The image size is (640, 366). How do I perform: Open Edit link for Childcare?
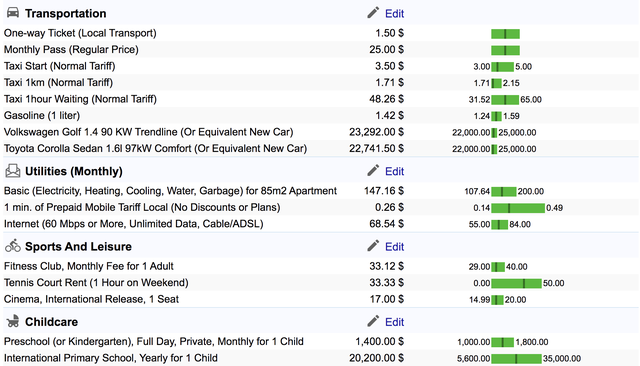(x=394, y=322)
